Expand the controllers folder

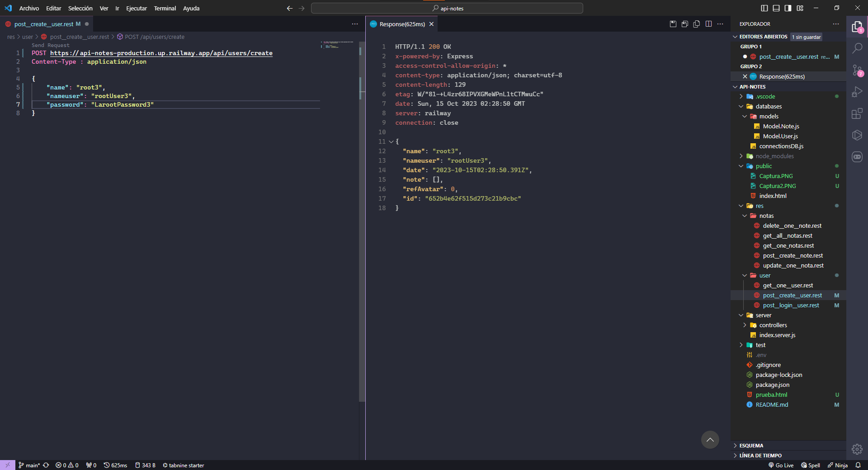(773, 325)
